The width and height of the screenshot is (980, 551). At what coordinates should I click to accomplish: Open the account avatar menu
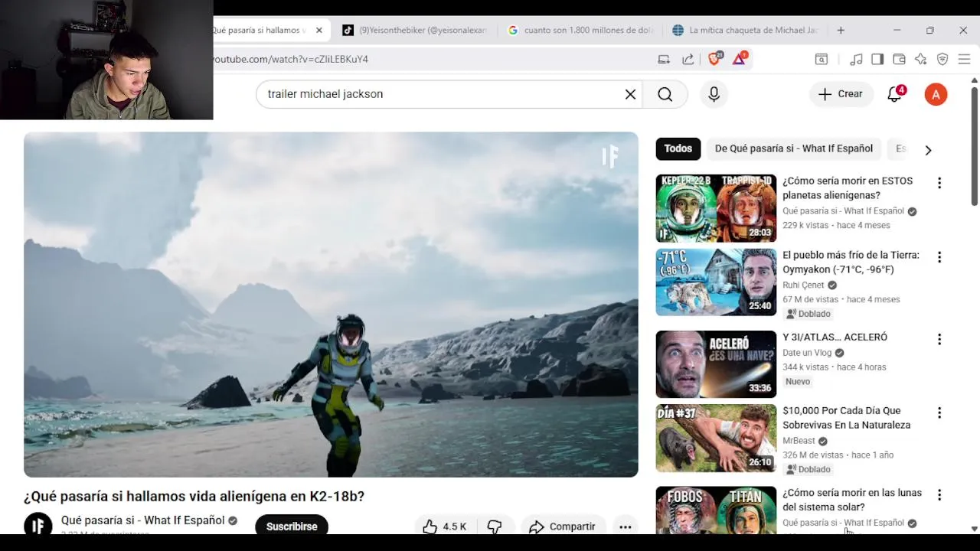[x=936, y=94]
